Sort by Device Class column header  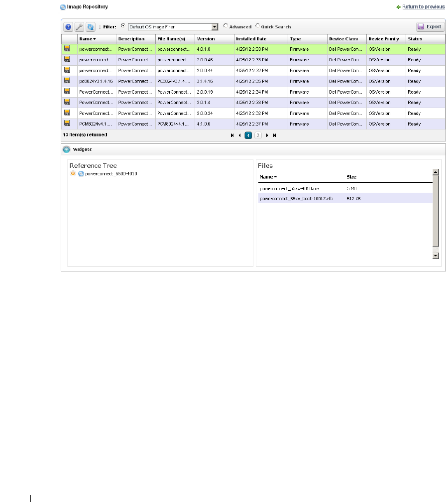click(343, 39)
